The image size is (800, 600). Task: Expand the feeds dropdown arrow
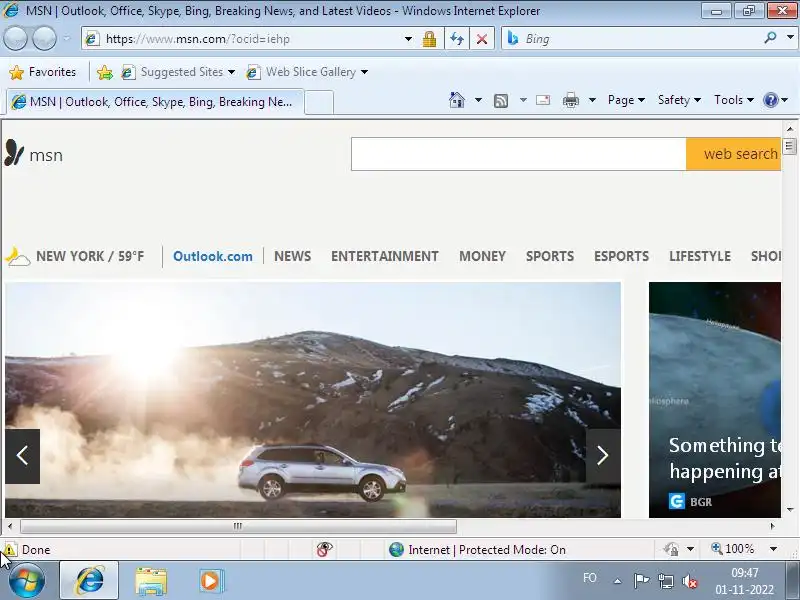click(x=523, y=100)
